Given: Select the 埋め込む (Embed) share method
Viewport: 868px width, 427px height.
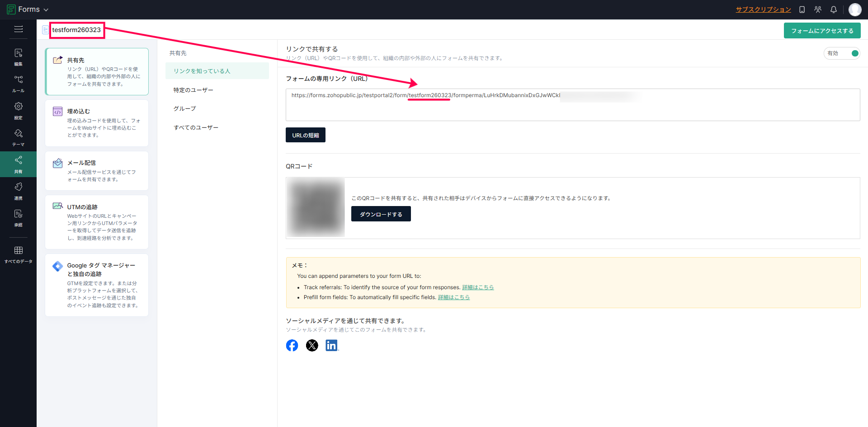Looking at the screenshot, I should click(x=97, y=123).
